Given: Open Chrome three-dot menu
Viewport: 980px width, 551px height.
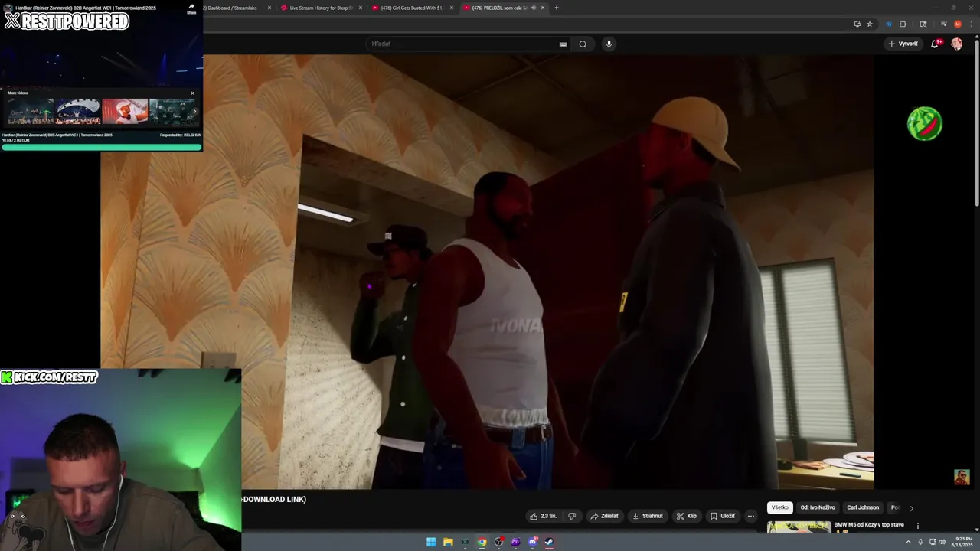Looking at the screenshot, I should (970, 24).
